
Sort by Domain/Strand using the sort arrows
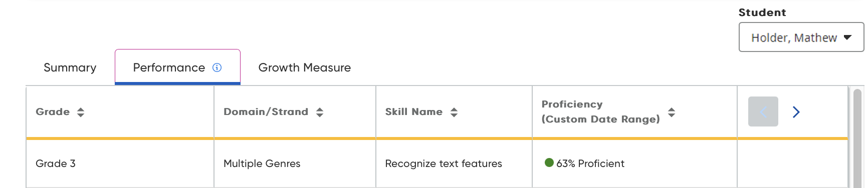[x=320, y=112]
